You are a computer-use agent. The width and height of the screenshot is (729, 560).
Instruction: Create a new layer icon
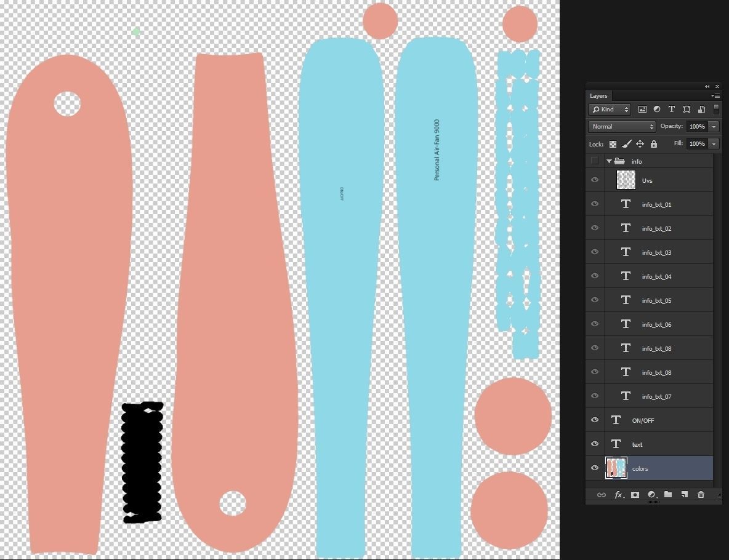pyautogui.click(x=685, y=495)
